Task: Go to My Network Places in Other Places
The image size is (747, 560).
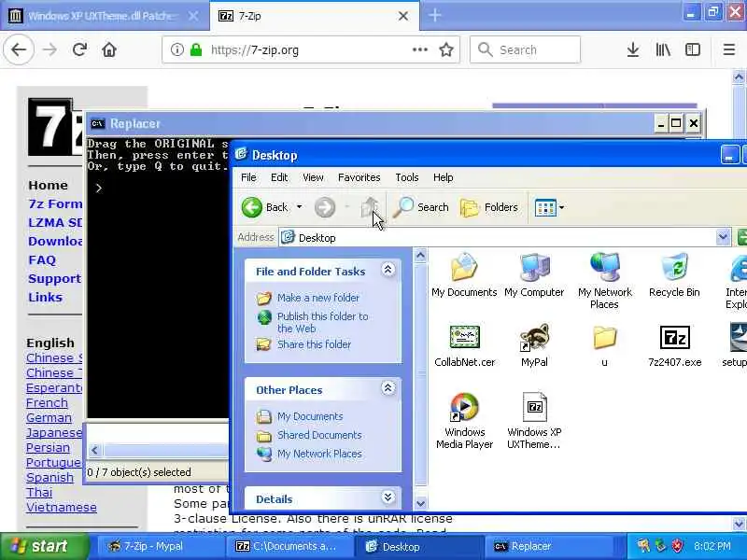Action: (x=319, y=454)
